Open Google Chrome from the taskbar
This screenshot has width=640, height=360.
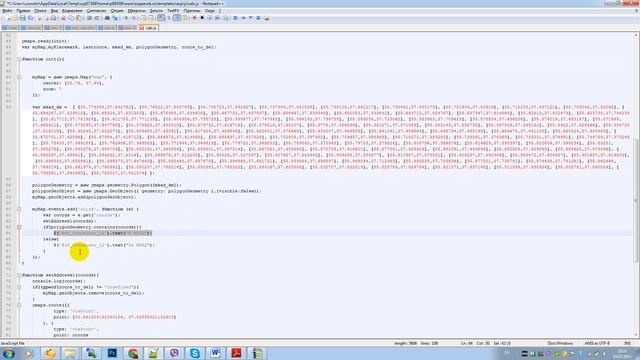click(x=133, y=353)
